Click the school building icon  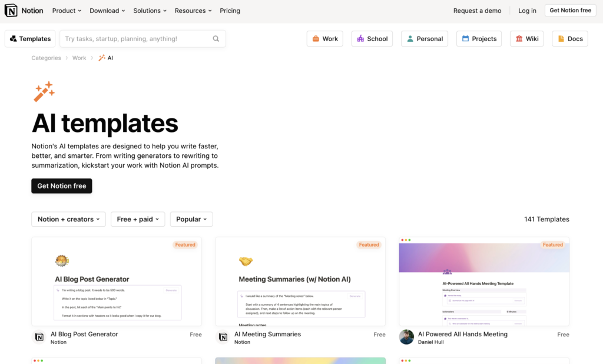(x=360, y=38)
